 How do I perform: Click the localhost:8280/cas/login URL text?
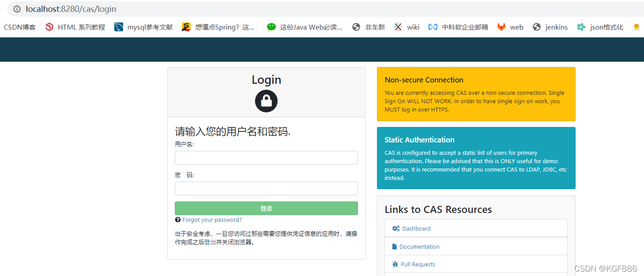[x=71, y=9]
